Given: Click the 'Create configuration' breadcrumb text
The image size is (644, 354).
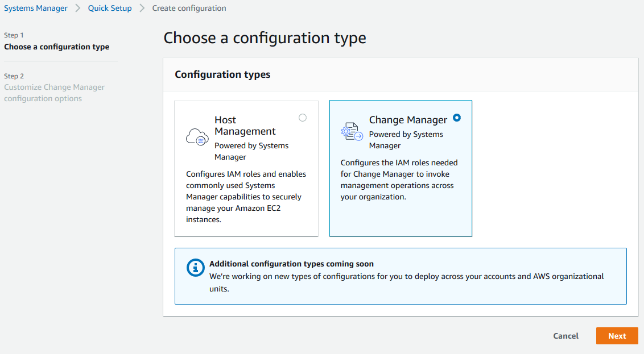Looking at the screenshot, I should 189,8.
